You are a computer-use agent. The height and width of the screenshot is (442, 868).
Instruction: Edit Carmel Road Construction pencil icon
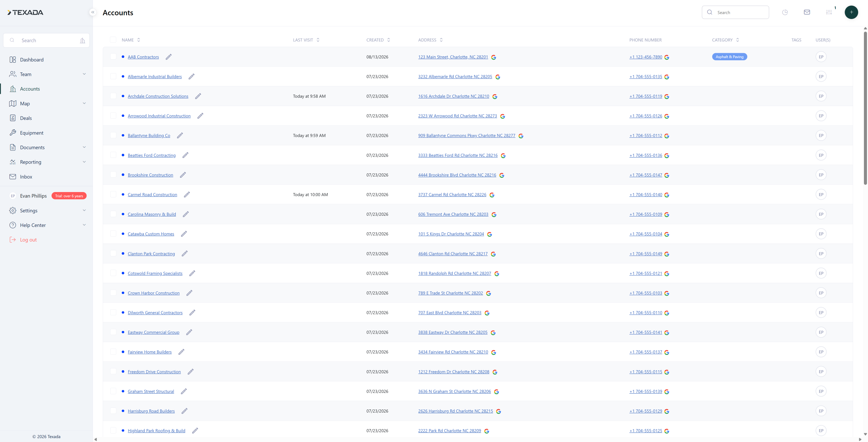pos(187,194)
